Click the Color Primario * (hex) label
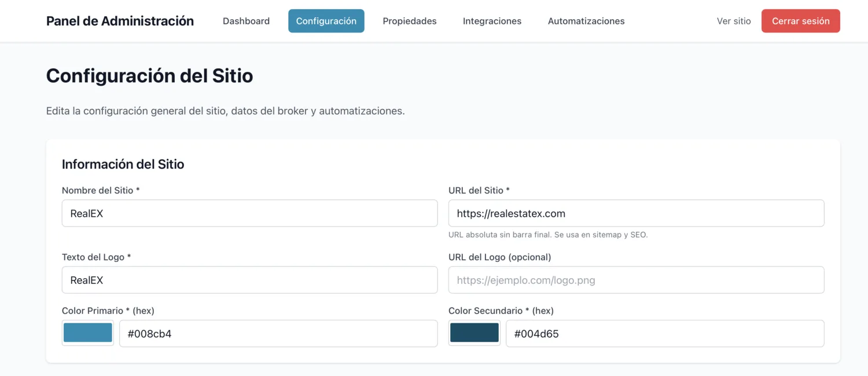The height and width of the screenshot is (376, 868). click(x=108, y=311)
